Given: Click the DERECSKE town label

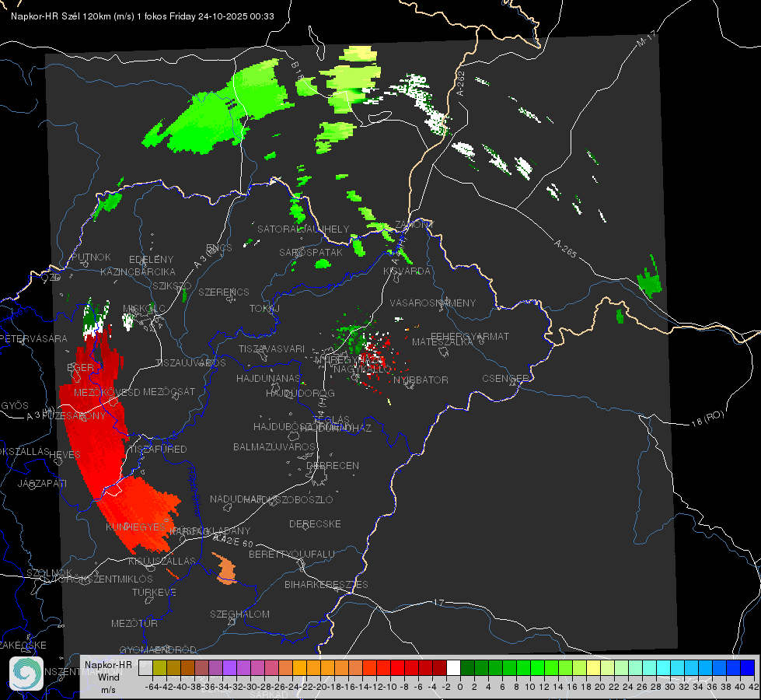Looking at the screenshot, I should (x=315, y=523).
